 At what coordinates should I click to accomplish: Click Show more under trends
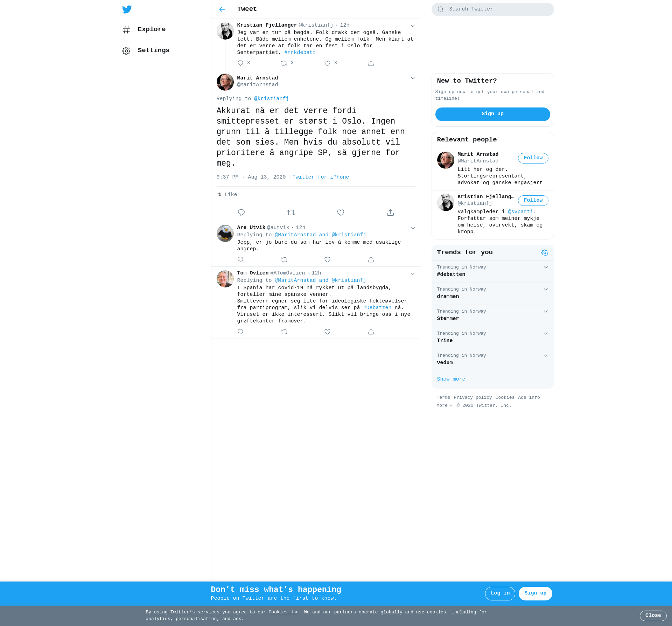tap(451, 379)
